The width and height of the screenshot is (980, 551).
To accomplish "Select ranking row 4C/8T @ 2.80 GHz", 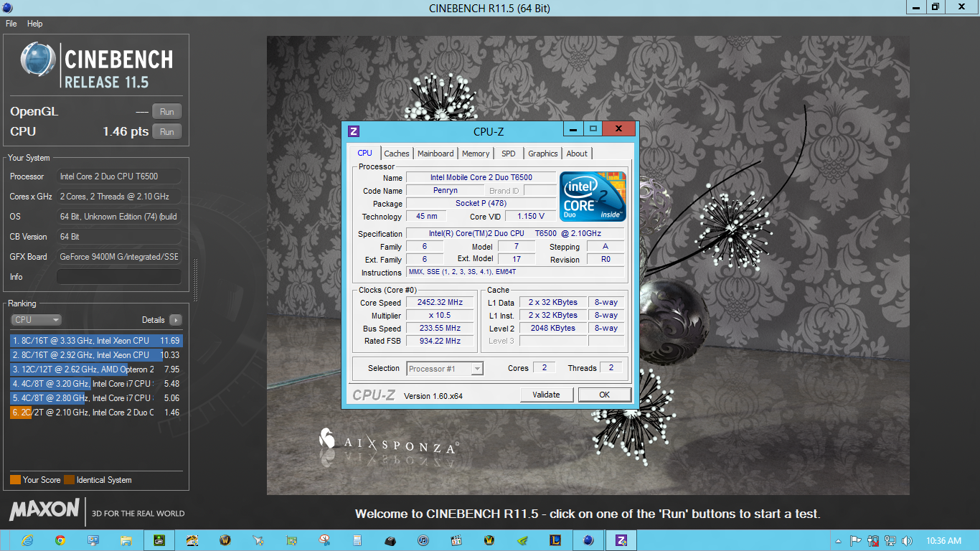I will 96,398.
